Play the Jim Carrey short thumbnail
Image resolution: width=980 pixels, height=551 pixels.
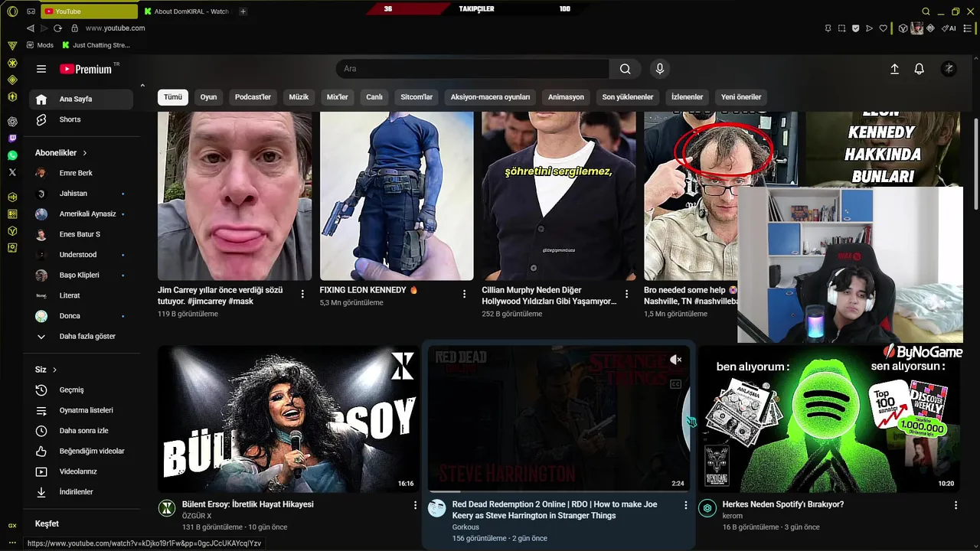234,196
